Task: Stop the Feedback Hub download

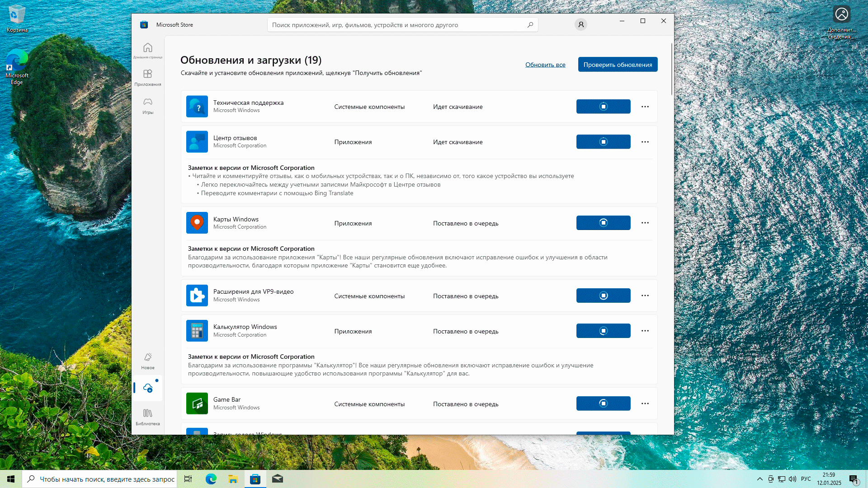Action: click(x=603, y=142)
